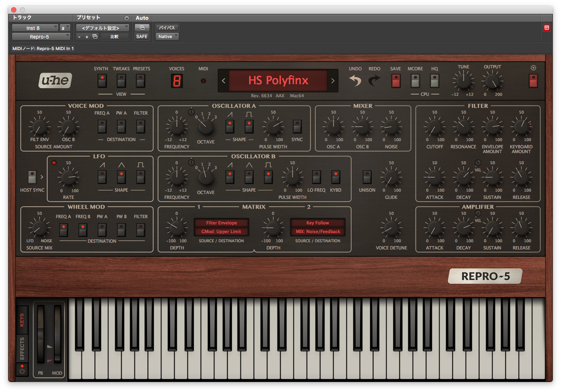Click the SAFE automation button
This screenshot has width=561, height=392.
(x=142, y=37)
